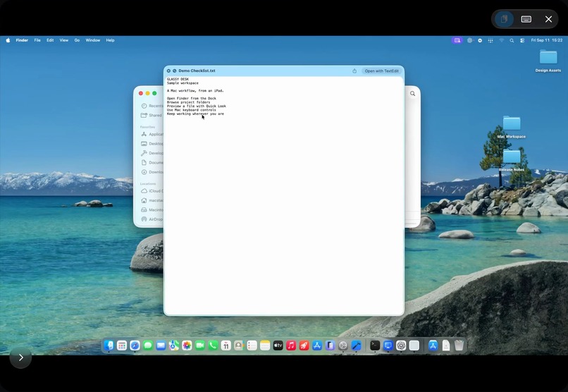Click the purple screen sharing menu bar icon

pyautogui.click(x=457, y=41)
